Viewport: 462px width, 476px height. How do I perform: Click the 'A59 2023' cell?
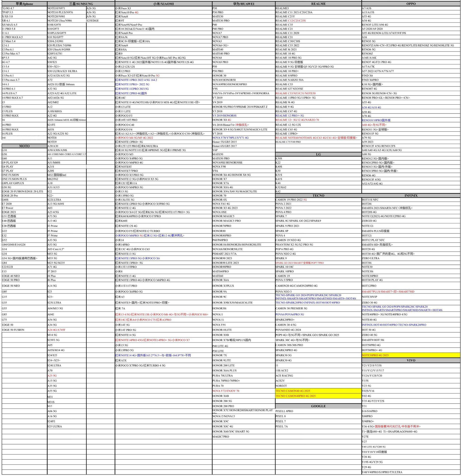[x=411, y=142]
